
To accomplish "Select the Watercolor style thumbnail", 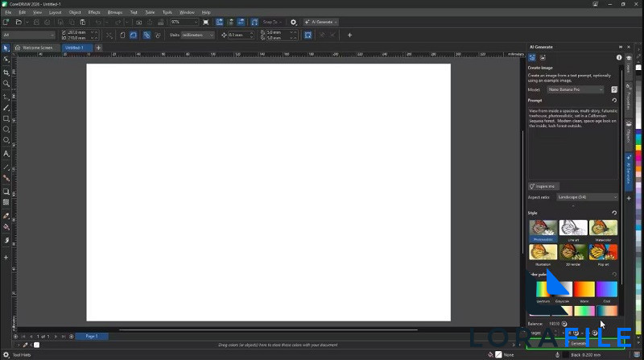I will pyautogui.click(x=603, y=227).
